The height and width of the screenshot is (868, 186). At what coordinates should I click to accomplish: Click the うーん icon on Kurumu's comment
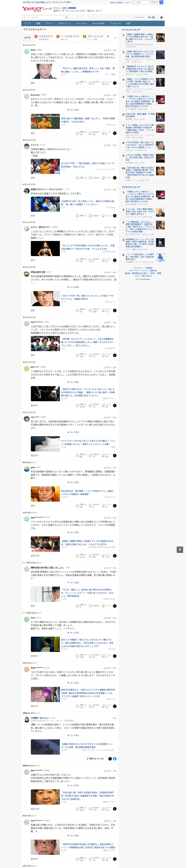pos(104,133)
